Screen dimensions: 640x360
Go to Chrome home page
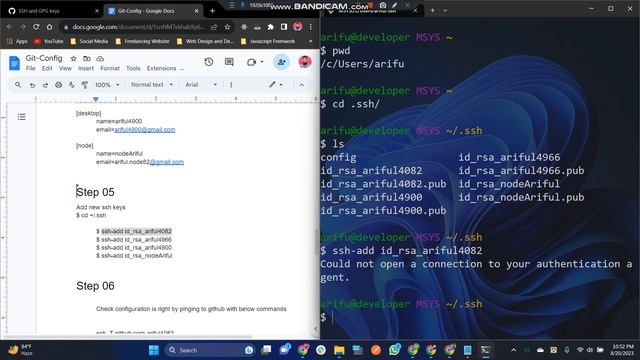point(49,27)
